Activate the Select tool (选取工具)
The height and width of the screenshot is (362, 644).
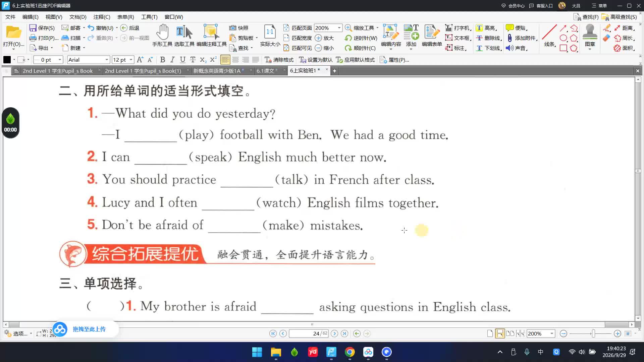coord(184,35)
